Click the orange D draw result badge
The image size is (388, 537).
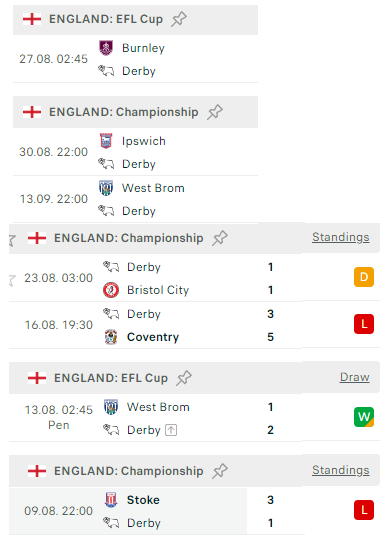(364, 277)
